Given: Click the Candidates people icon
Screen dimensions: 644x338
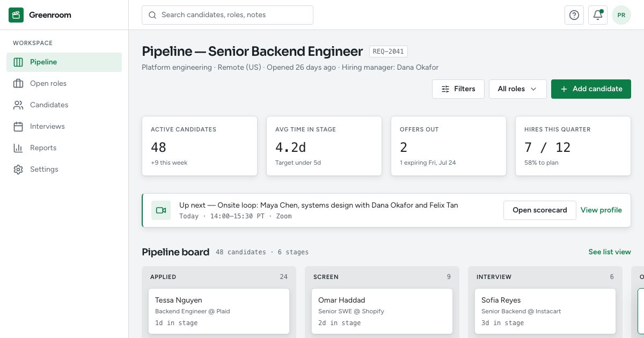Looking at the screenshot, I should [18, 105].
